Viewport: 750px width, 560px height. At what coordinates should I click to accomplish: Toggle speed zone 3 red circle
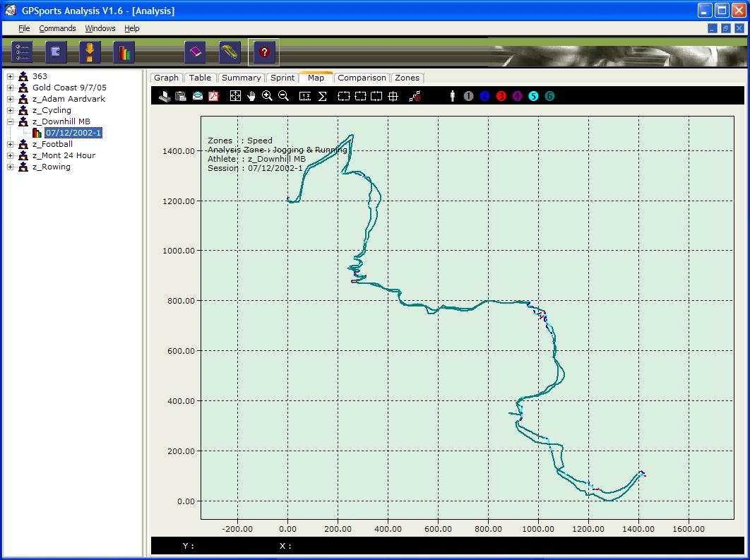tap(501, 96)
